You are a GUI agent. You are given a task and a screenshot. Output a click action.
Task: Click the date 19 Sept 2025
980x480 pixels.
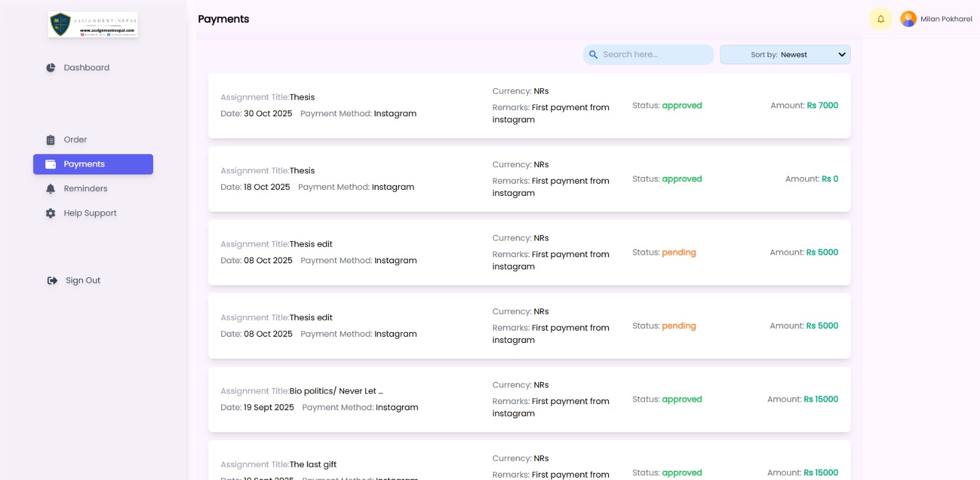[269, 407]
